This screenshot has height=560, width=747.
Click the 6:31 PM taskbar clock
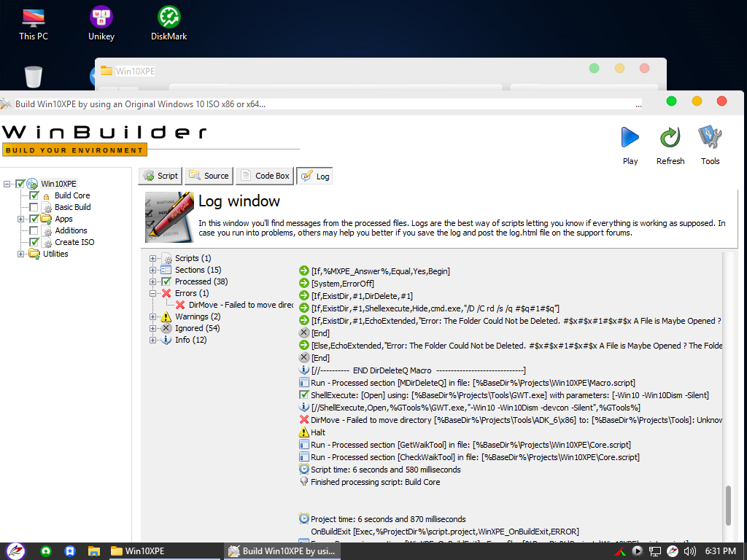[x=720, y=551]
